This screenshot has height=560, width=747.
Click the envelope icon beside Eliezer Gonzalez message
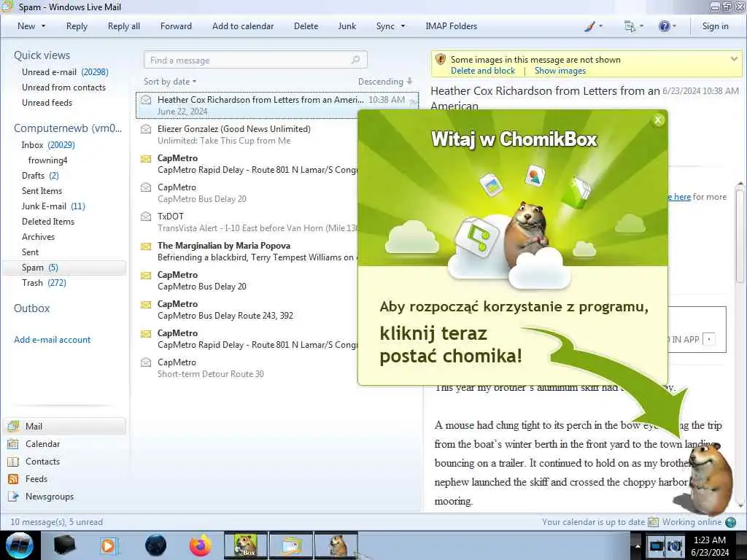tap(146, 128)
